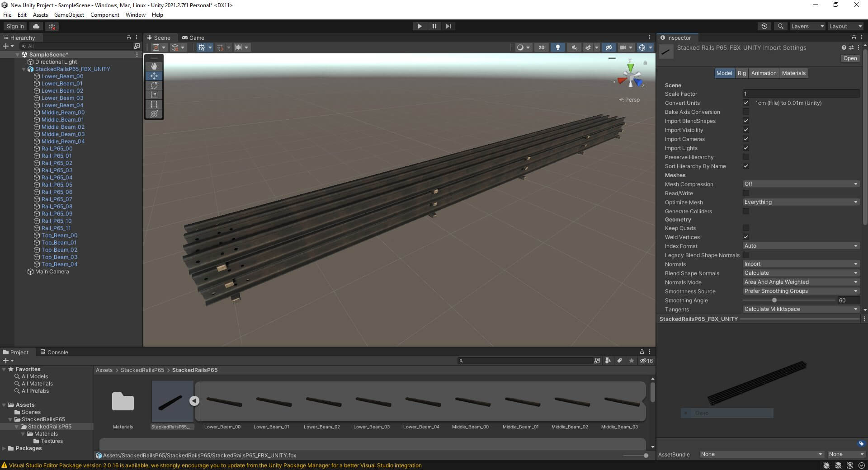Click search by label icon in Project panel
Viewport: 868px width, 470px height.
click(x=620, y=361)
